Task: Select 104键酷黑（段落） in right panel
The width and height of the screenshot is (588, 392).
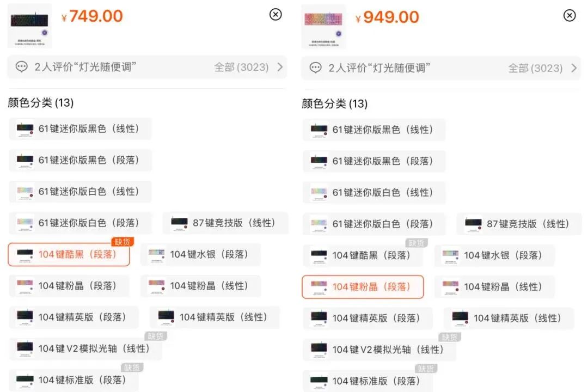Action: [x=363, y=255]
